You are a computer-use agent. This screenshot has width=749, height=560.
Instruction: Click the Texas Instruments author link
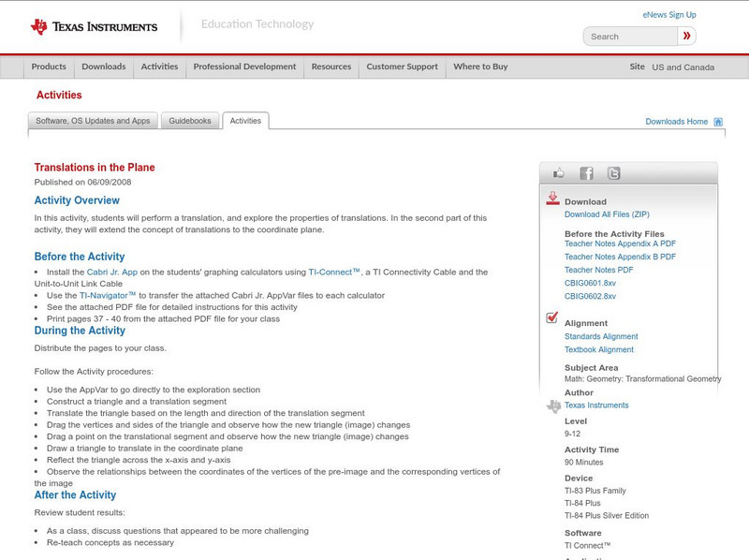[596, 405]
